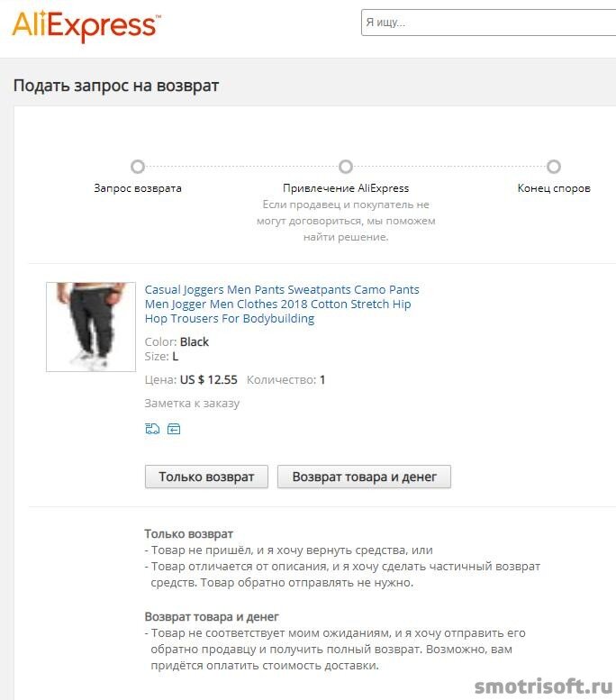Choose the Только возврат button
This screenshot has width=616, height=700.
pos(206,477)
